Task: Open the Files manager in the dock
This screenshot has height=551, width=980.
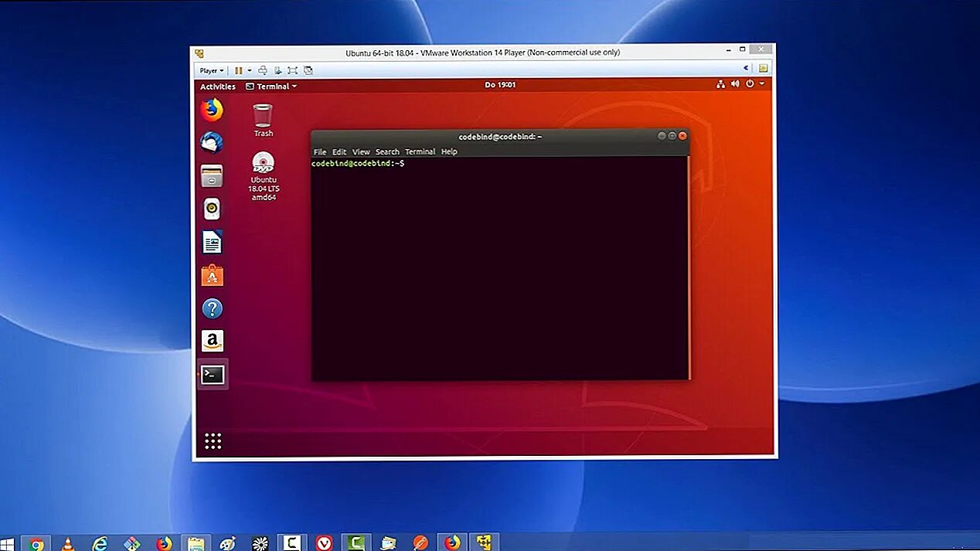Action: click(211, 176)
